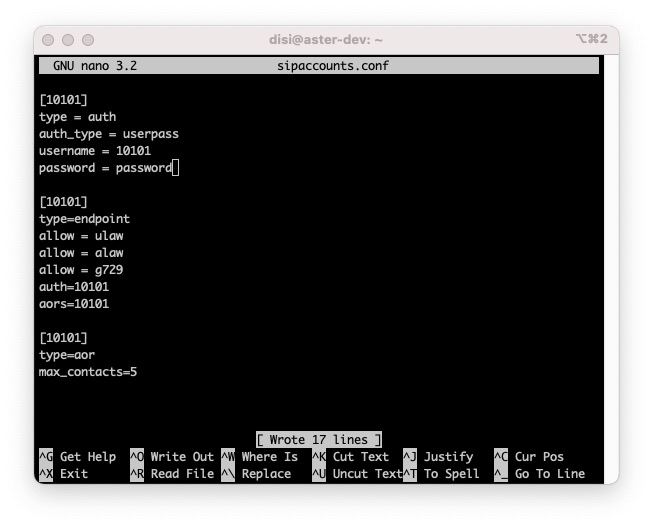Click the ^O Write Out shortcut
653x526 pixels.
pyautogui.click(x=172, y=457)
